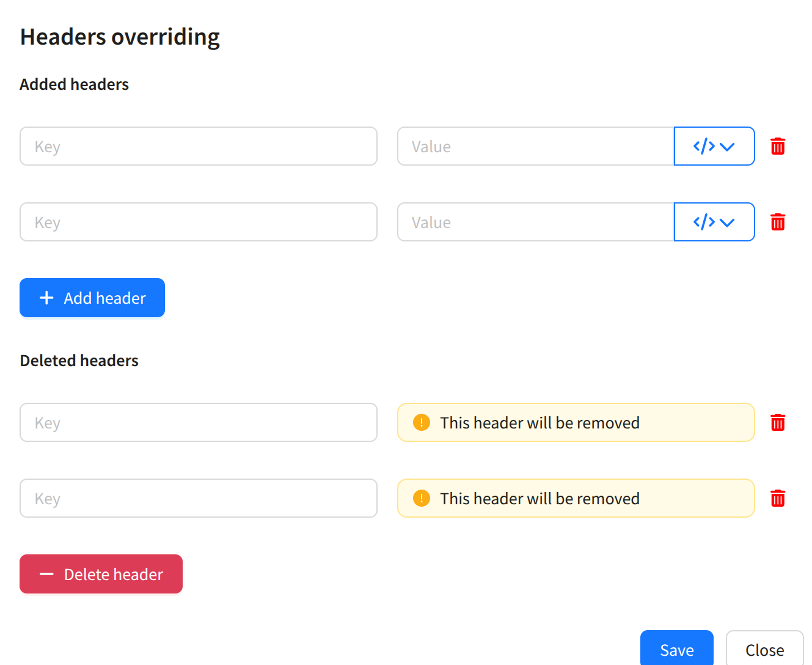Viewport: 812px width, 665px height.
Task: Remove the first deleted header row
Action: tap(778, 423)
